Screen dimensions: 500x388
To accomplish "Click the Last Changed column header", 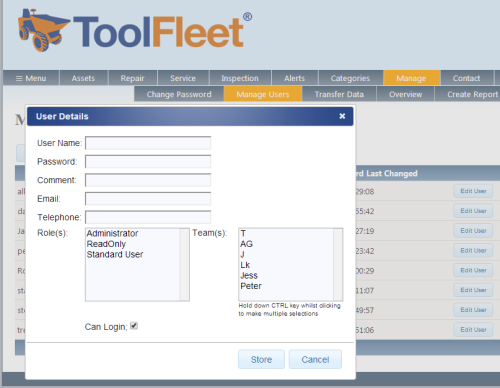I will click(x=387, y=173).
